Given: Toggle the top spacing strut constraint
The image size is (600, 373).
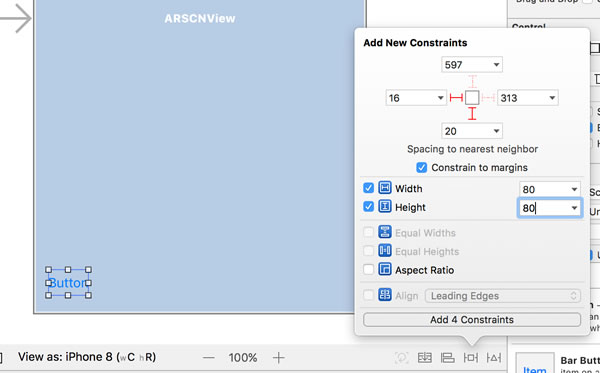Looking at the screenshot, I should [x=472, y=81].
